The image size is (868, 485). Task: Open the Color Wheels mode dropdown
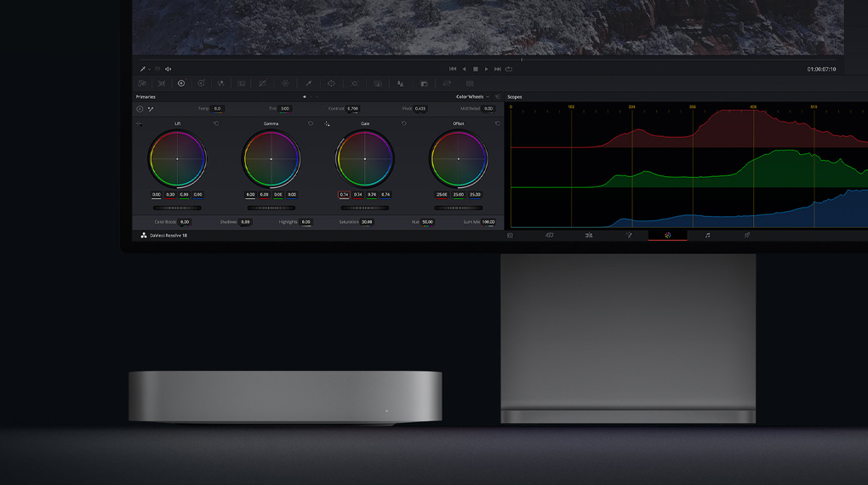pos(472,97)
